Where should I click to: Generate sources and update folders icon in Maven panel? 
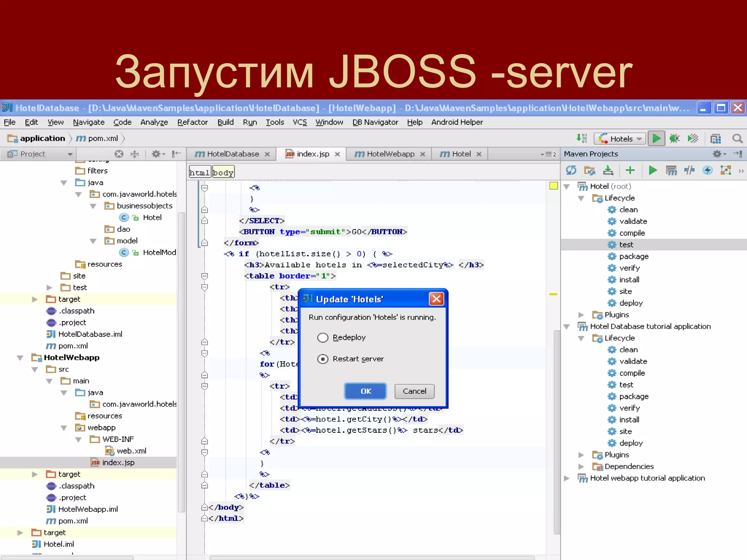point(589,170)
